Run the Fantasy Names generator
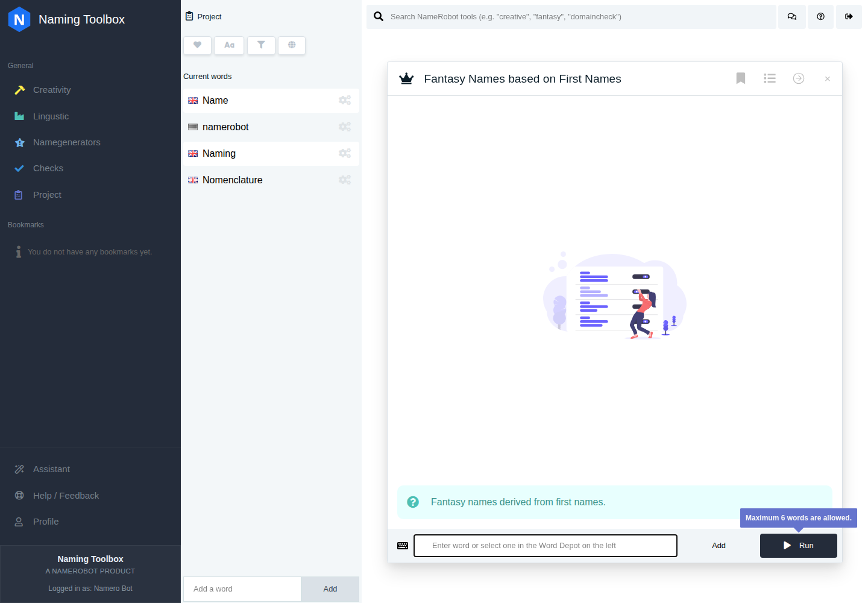The image size is (868, 603). (799, 546)
